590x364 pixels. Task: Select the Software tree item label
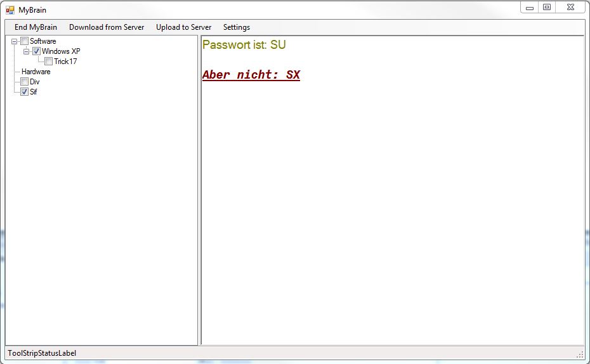[x=43, y=41]
